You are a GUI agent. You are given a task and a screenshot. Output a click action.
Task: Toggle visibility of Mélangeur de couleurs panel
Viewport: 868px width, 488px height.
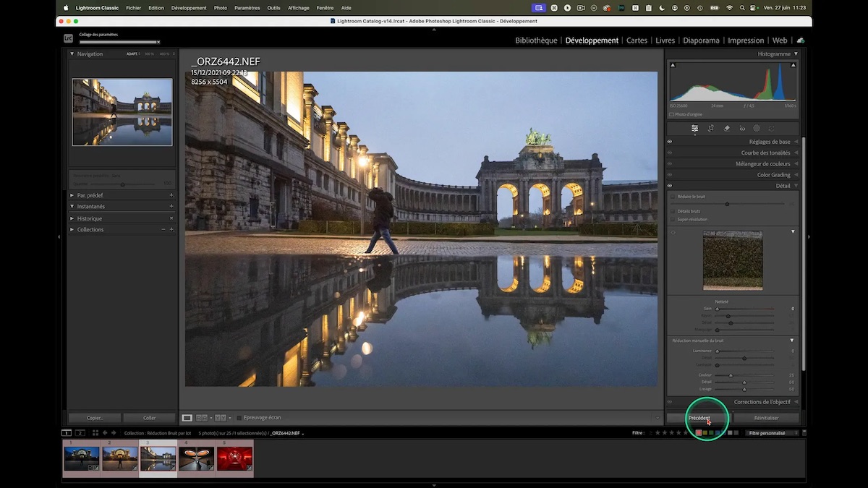pyautogui.click(x=670, y=163)
